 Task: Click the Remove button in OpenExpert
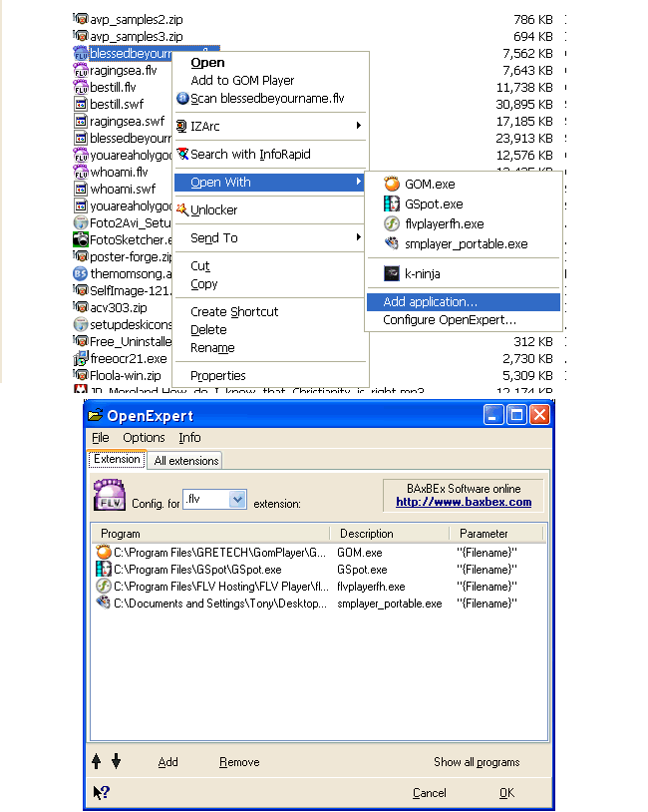pos(239,762)
